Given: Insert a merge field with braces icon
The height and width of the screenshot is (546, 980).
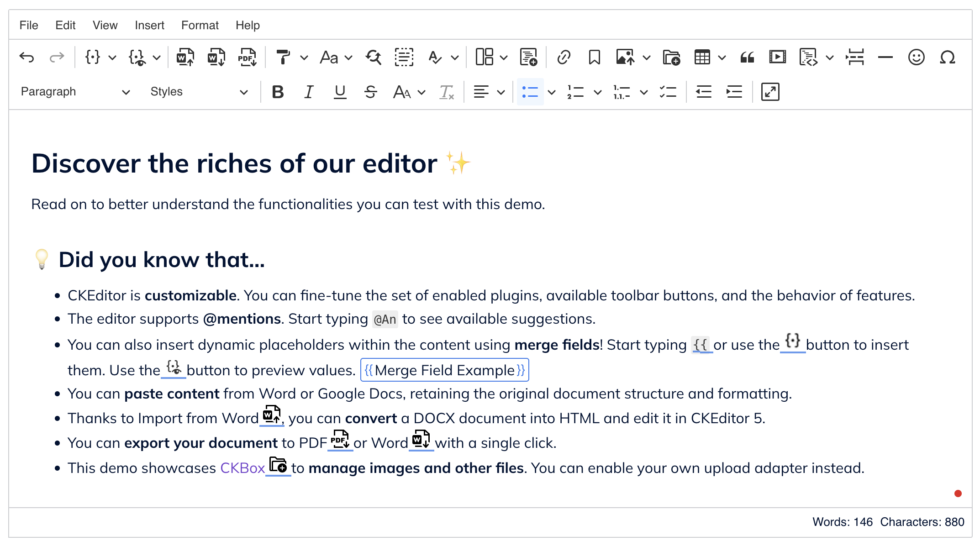Looking at the screenshot, I should [93, 58].
